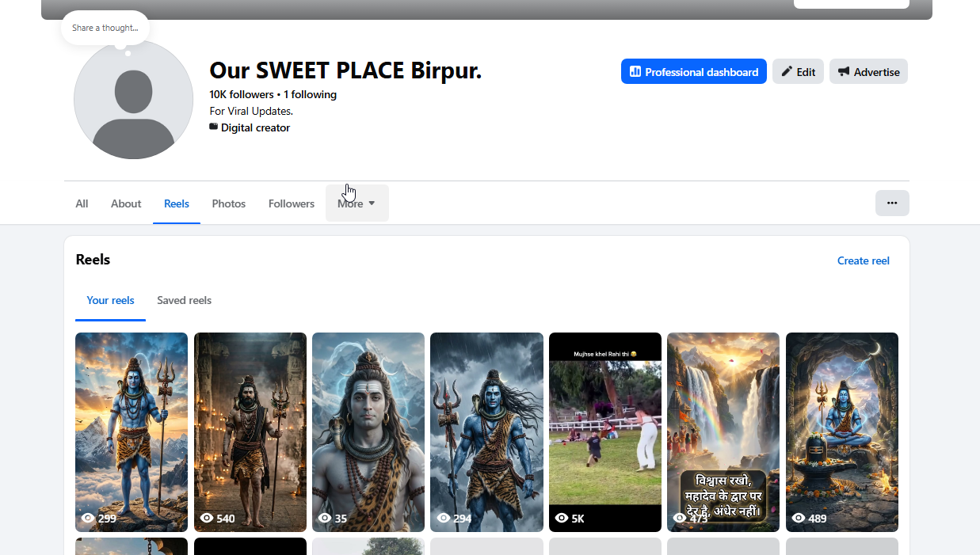Click the Create reel link

(x=864, y=260)
